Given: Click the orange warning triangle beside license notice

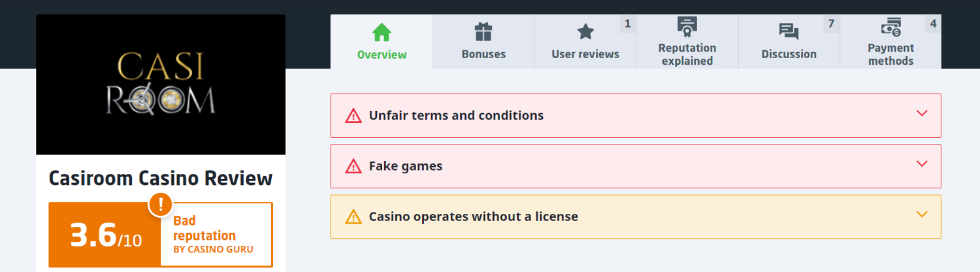Looking at the screenshot, I should 353,216.
